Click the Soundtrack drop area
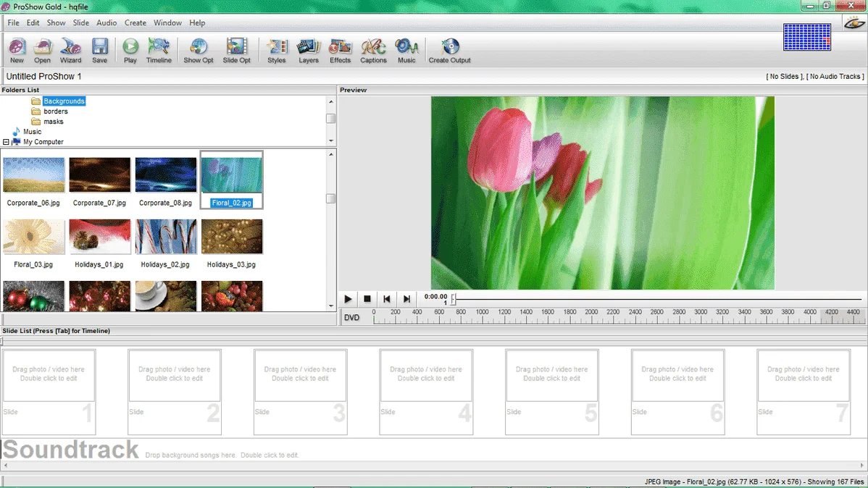 (434, 450)
